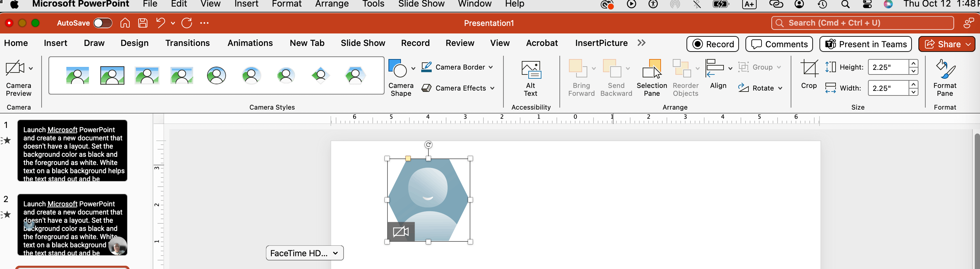Click the Undo arrow icon
The height and width of the screenshot is (269, 980).
click(x=160, y=23)
